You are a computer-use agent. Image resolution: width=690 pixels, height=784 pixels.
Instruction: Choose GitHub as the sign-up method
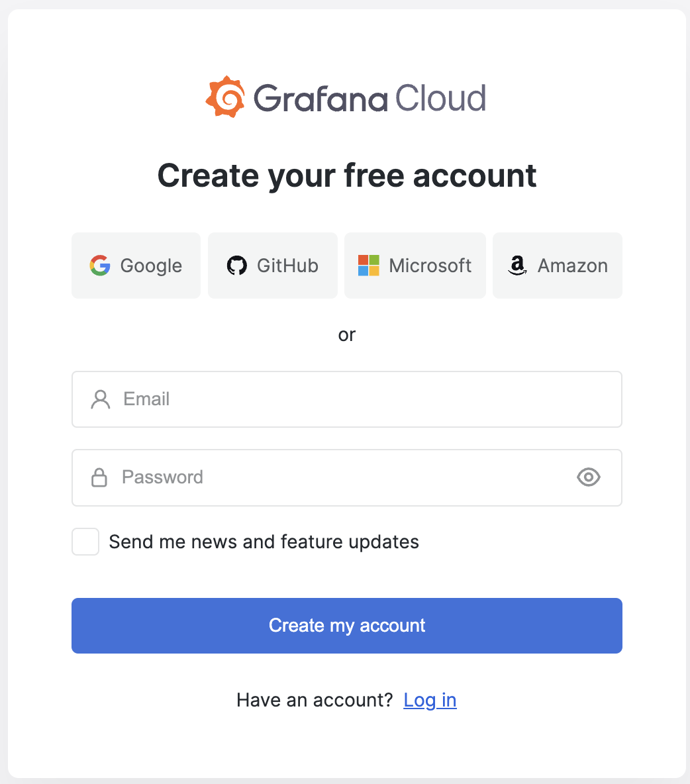tap(272, 266)
